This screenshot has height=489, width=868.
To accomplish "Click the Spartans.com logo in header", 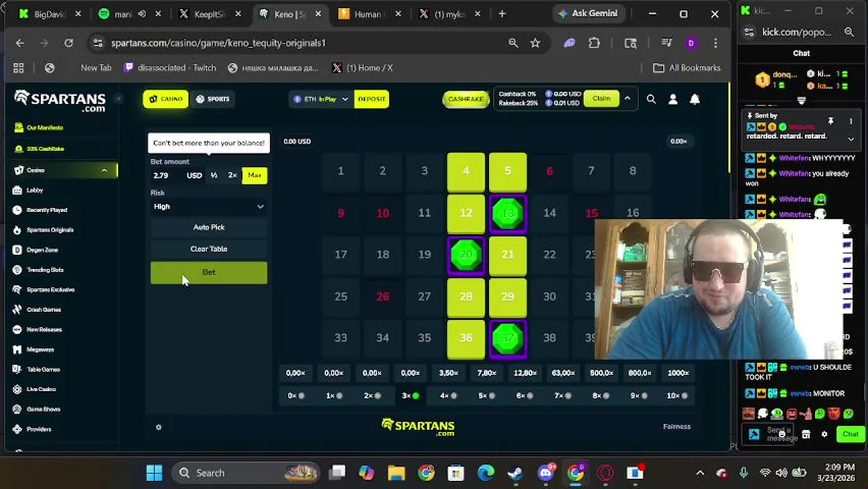I will (60, 101).
